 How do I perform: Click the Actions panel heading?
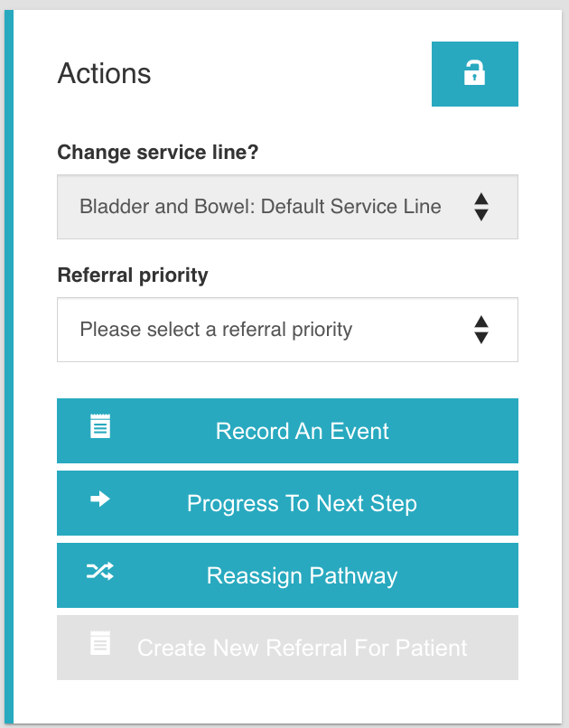click(x=104, y=73)
